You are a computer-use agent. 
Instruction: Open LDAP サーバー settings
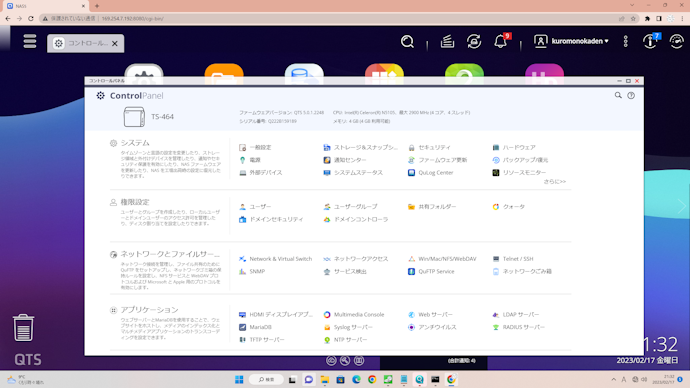pyautogui.click(x=515, y=315)
